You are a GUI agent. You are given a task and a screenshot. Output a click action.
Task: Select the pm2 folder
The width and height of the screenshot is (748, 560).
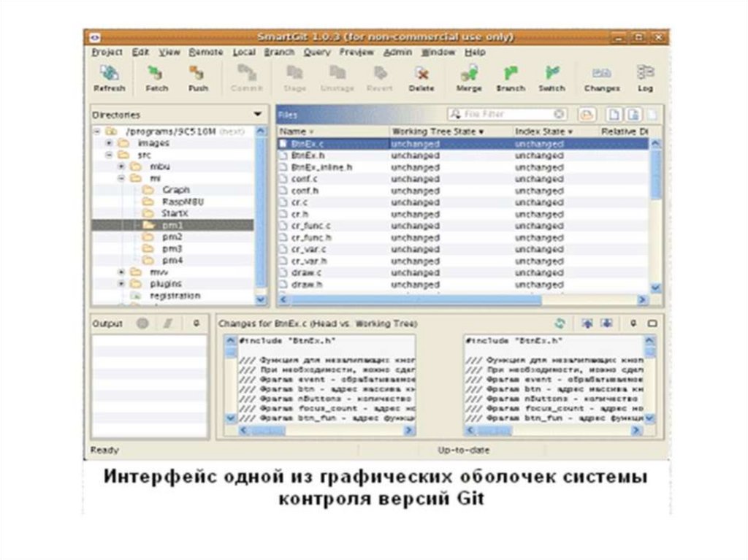click(x=172, y=237)
